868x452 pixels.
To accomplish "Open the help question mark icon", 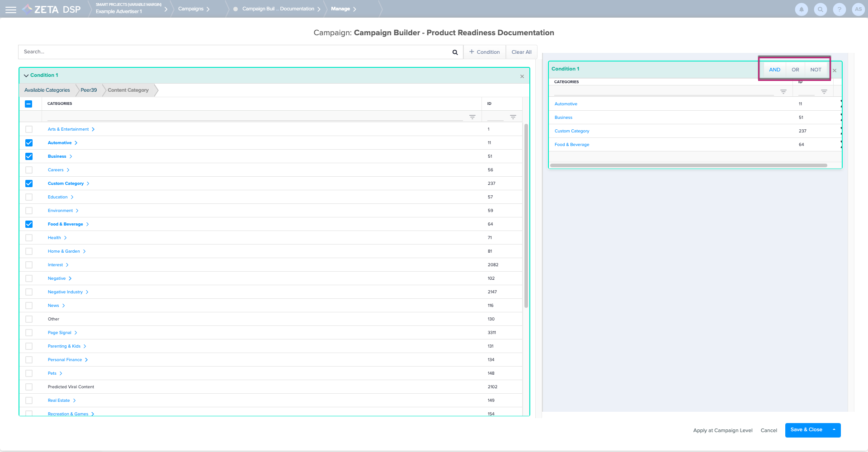I will 839,9.
